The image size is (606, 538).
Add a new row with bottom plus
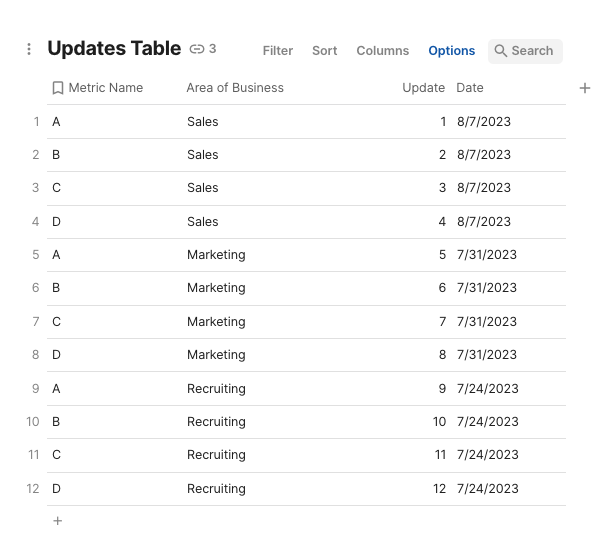(x=58, y=521)
